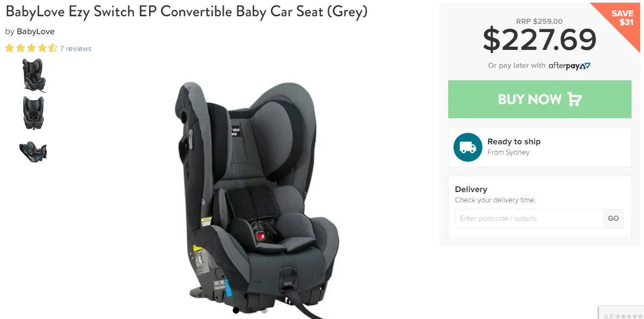Click the shopping cart icon in Buy Now
The image size is (644, 319).
tap(574, 99)
